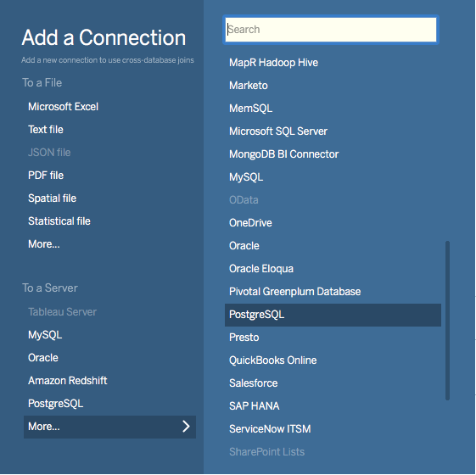Choose MySQL in the To a Server list
Screen dimensions: 476x475
[45, 335]
